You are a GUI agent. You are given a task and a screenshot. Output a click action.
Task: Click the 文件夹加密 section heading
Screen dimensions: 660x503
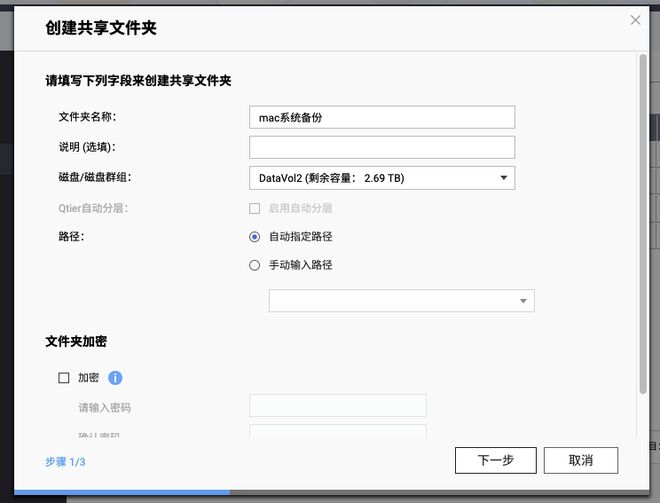coord(76,341)
